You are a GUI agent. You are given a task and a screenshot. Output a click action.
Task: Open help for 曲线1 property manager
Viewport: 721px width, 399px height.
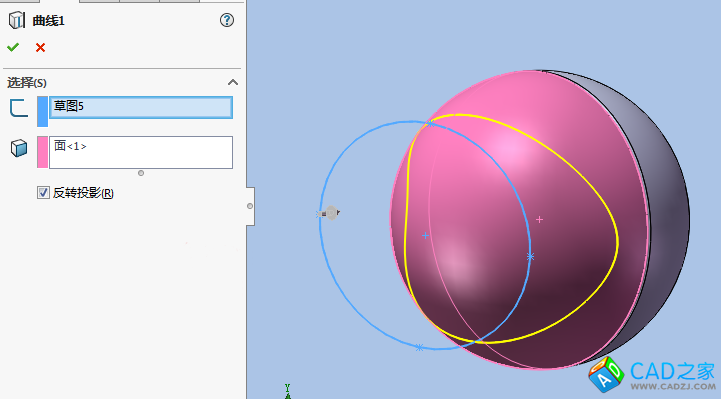pyautogui.click(x=227, y=20)
